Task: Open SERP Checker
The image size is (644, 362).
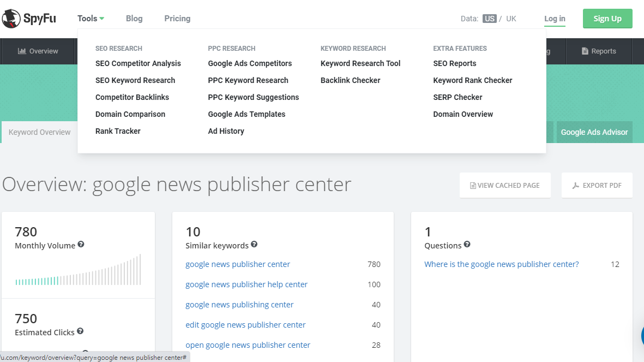Action: click(458, 97)
